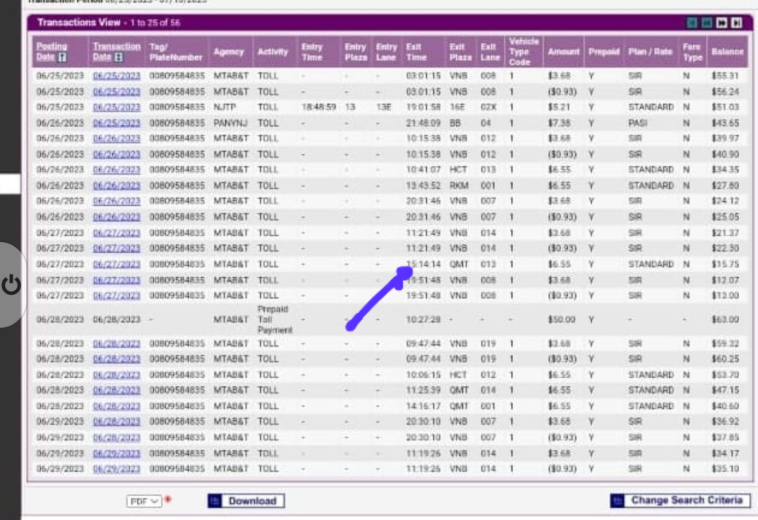Click the Tag/PlateNumber column header
758x520 pixels.
175,52
